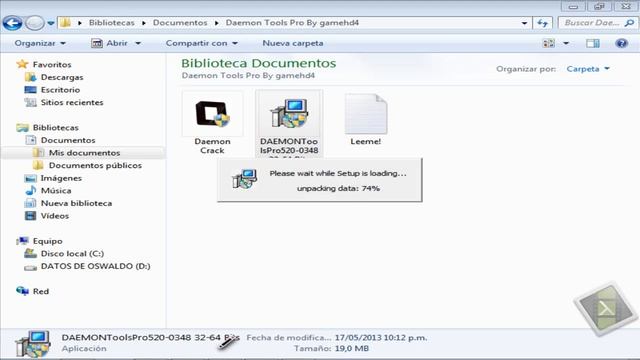Click the greyed-out Forward navigation button

coord(35,23)
